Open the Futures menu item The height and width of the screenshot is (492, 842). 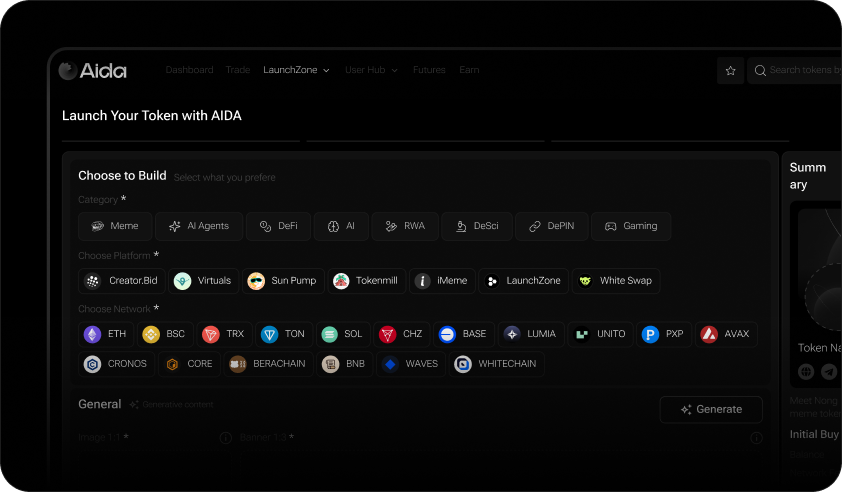click(x=429, y=70)
